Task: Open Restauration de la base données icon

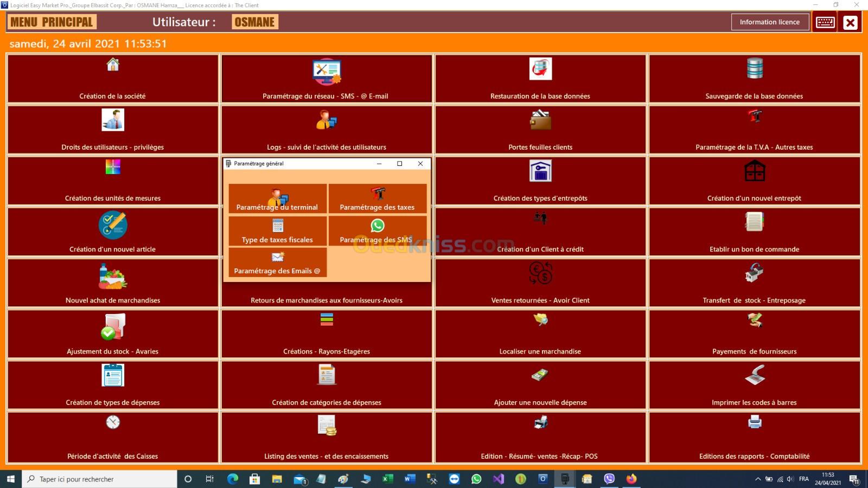Action: pos(540,69)
